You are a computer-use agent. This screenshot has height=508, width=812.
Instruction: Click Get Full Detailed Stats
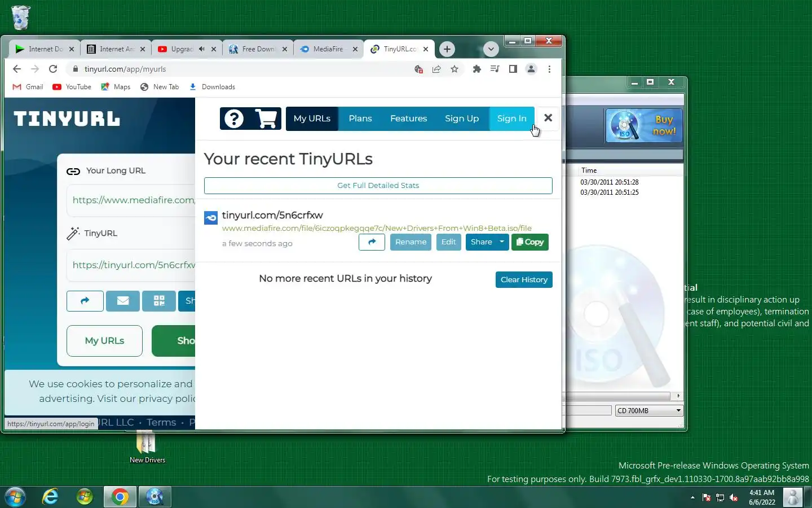[x=378, y=186]
